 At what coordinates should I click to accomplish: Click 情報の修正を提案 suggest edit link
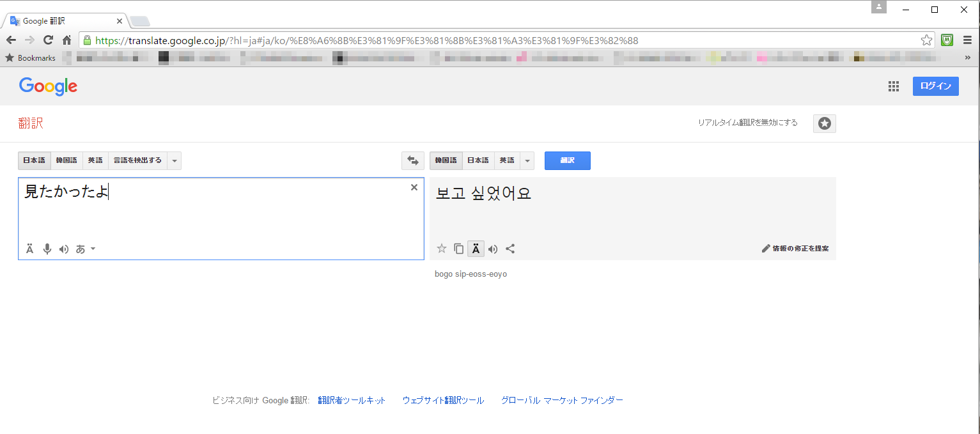[x=795, y=249]
